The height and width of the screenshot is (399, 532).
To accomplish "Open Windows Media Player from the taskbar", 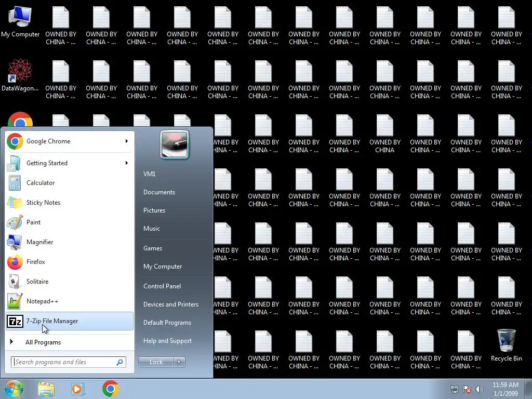I will coord(77,389).
